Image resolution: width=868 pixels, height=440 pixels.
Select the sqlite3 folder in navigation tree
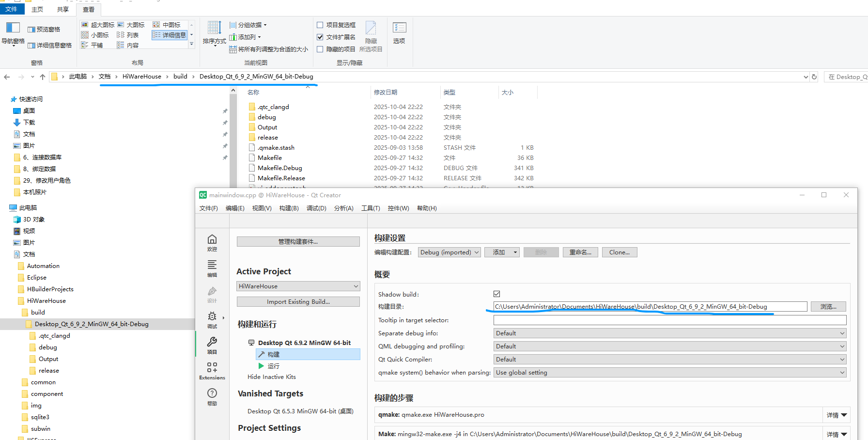click(x=40, y=417)
